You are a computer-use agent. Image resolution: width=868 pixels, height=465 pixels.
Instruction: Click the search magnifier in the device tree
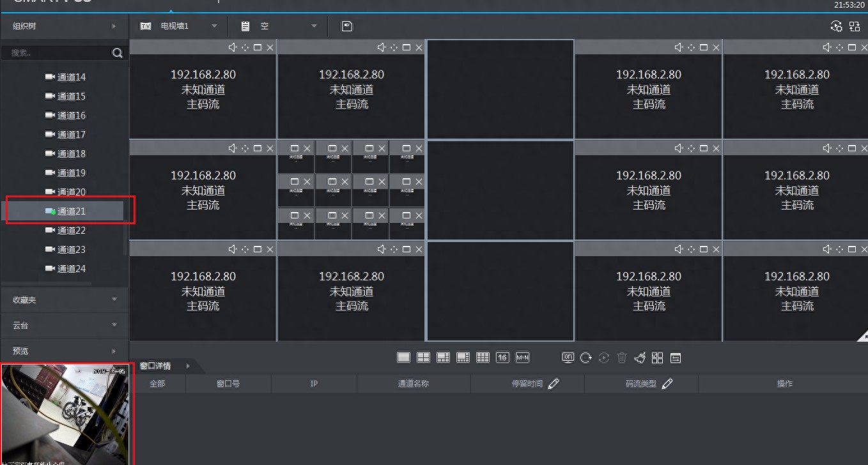[117, 53]
